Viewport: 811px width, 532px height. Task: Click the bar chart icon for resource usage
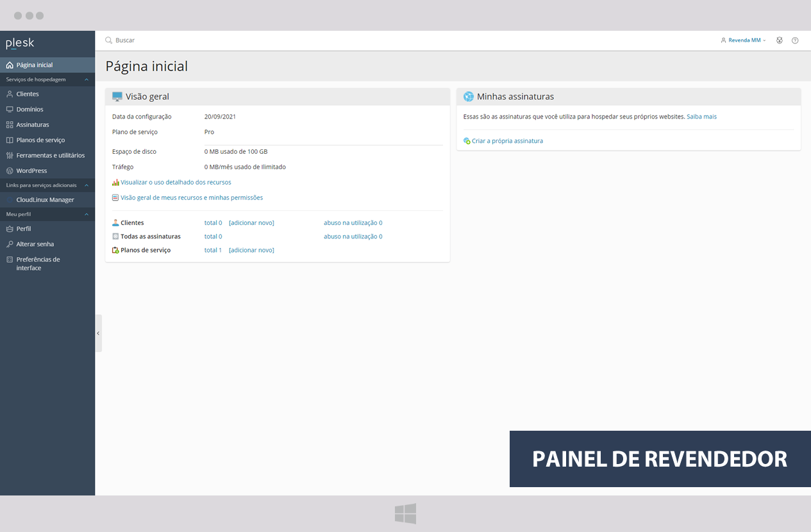(x=115, y=183)
